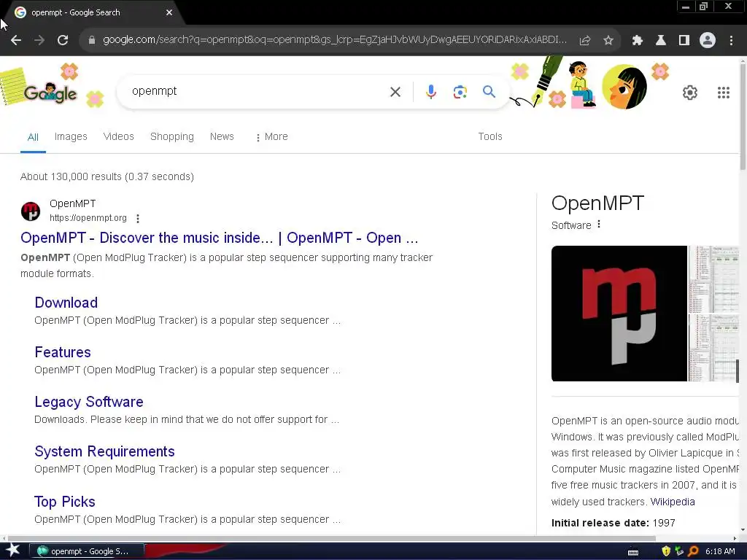The height and width of the screenshot is (560, 747).
Task: Open the keyboard tray icon
Action: tap(633, 552)
